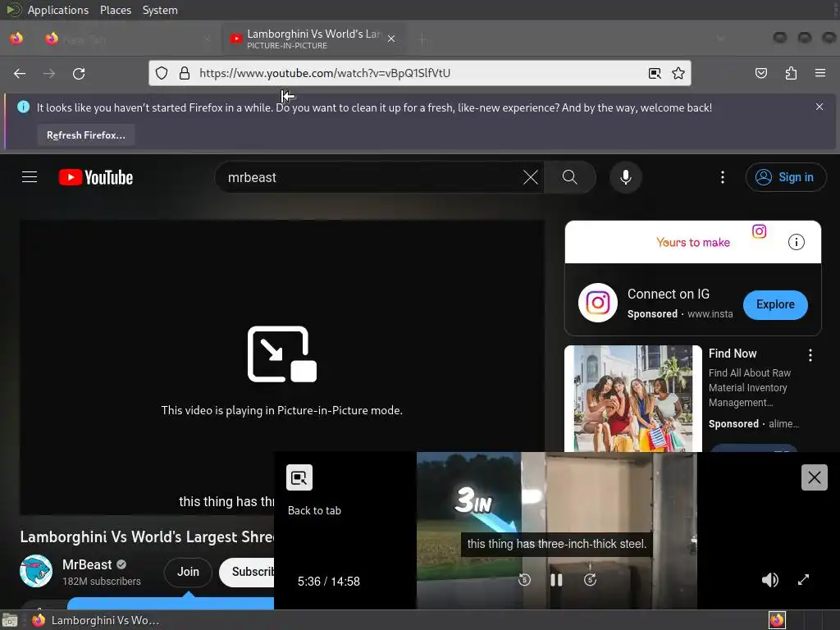Click the Back to tab icon in PiP window
This screenshot has height=630, width=840.
pos(299,477)
